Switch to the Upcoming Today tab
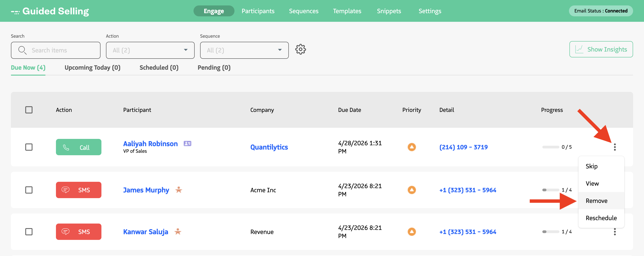The image size is (644, 256). [x=92, y=67]
